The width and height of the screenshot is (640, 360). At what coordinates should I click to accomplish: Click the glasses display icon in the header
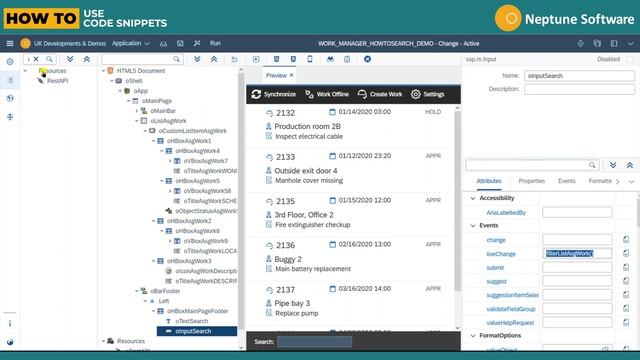point(163,43)
